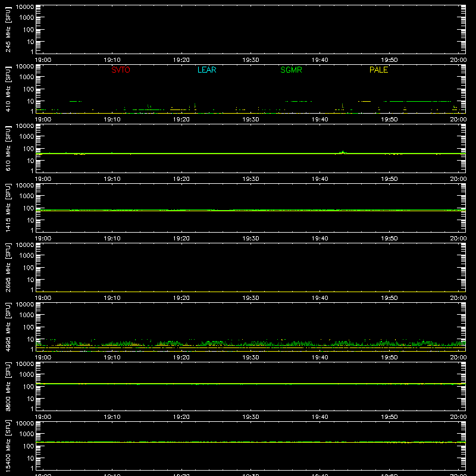Click the 15400 MHz trace line
The width and height of the screenshot is (476, 476).
click(x=250, y=442)
